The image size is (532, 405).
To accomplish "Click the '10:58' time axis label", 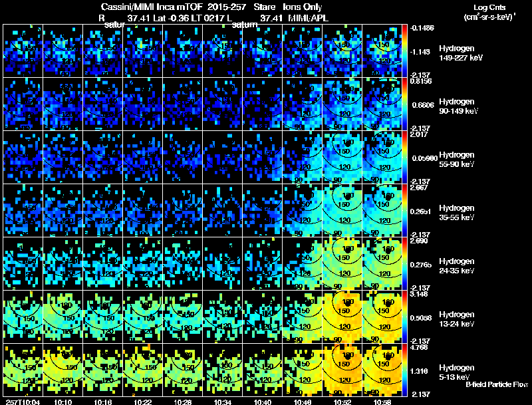I will click(x=382, y=402).
